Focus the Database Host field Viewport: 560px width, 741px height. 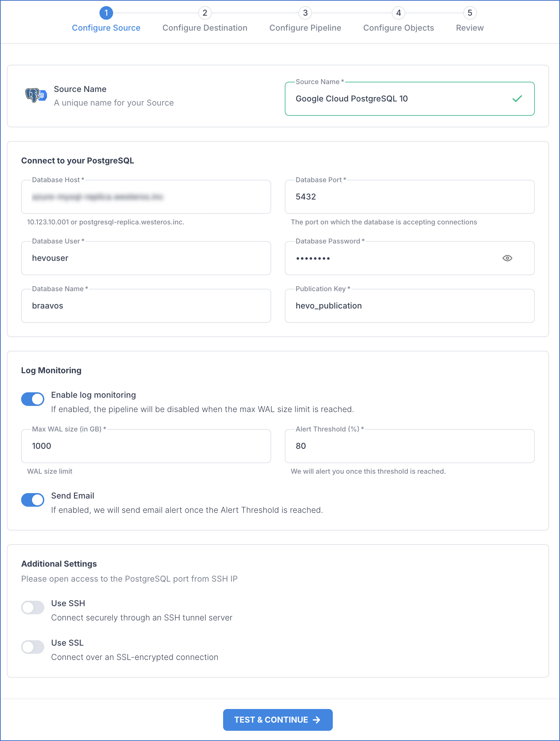[x=146, y=197]
